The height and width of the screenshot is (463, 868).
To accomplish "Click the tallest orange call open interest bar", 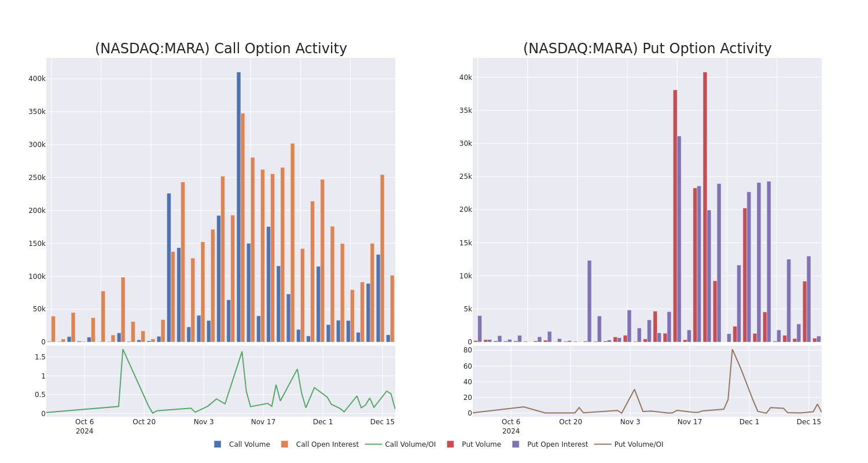I will pyautogui.click(x=242, y=227).
